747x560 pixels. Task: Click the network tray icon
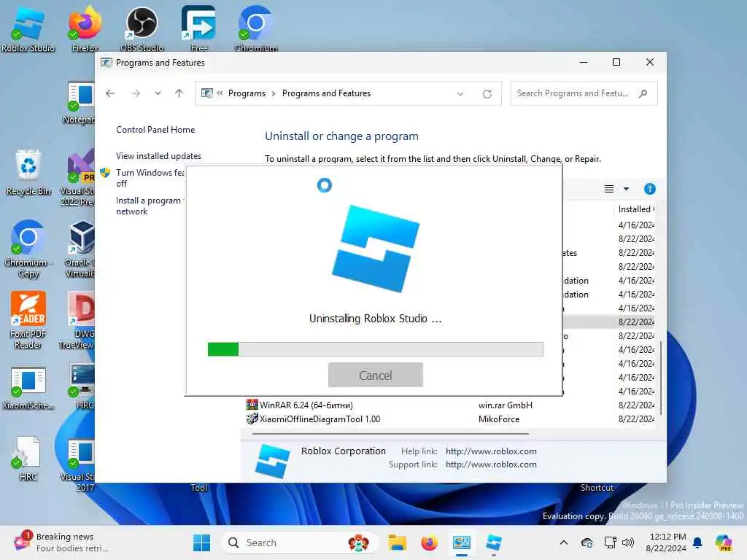[610, 542]
